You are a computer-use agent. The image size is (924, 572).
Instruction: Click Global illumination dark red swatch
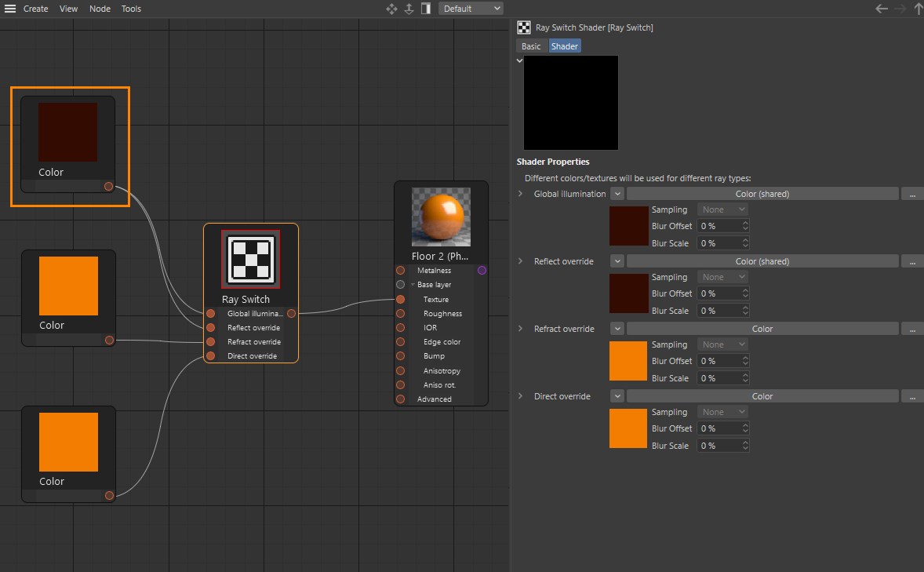pos(629,226)
